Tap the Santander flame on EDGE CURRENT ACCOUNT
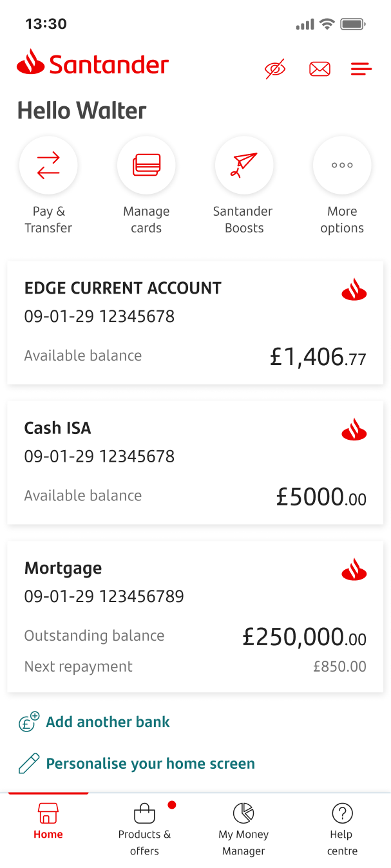The height and width of the screenshot is (868, 391). pos(355,290)
